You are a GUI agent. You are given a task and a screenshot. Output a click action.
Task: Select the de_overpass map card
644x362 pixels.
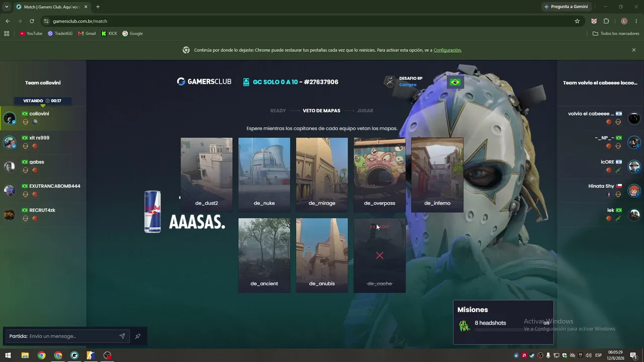click(x=380, y=175)
